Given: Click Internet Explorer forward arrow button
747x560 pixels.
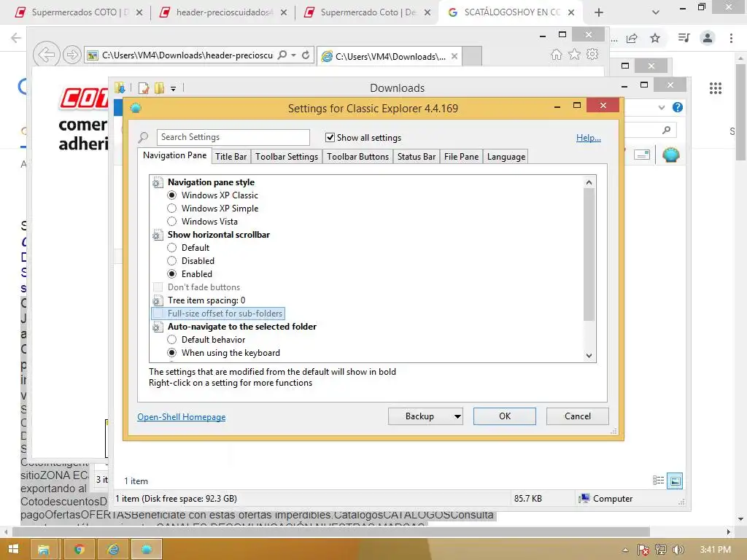Looking at the screenshot, I should 72,55.
